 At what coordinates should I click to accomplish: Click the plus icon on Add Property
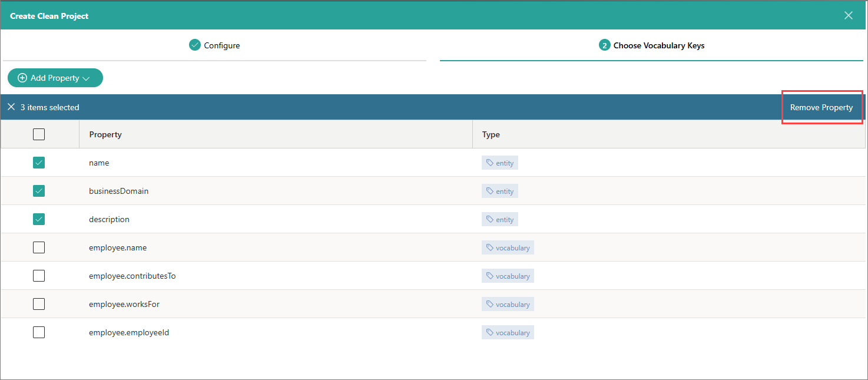(x=22, y=78)
